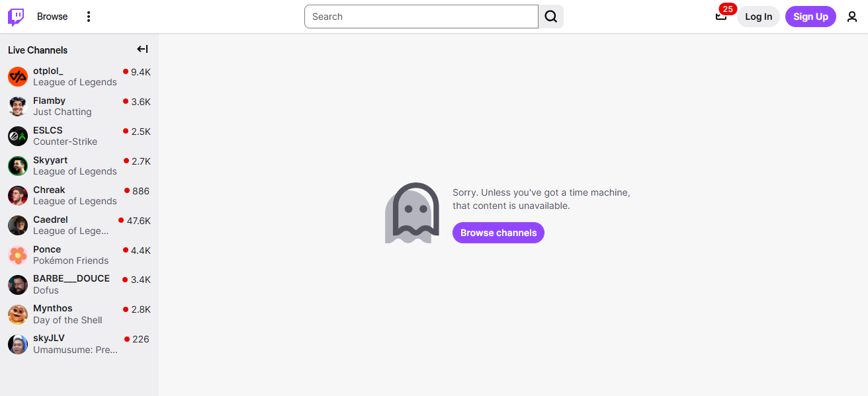Click the ghost error illustration
The width and height of the screenshot is (868, 396).
pyautogui.click(x=412, y=213)
